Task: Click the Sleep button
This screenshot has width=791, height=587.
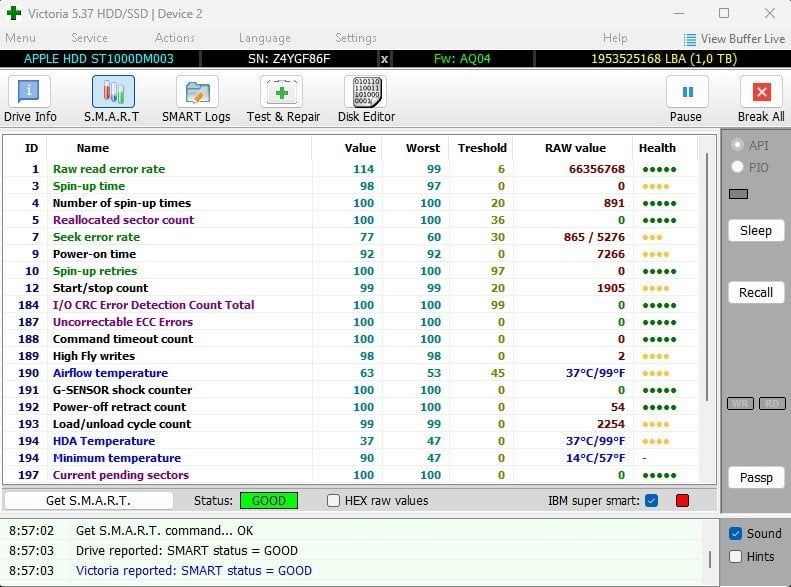Action: click(x=756, y=231)
